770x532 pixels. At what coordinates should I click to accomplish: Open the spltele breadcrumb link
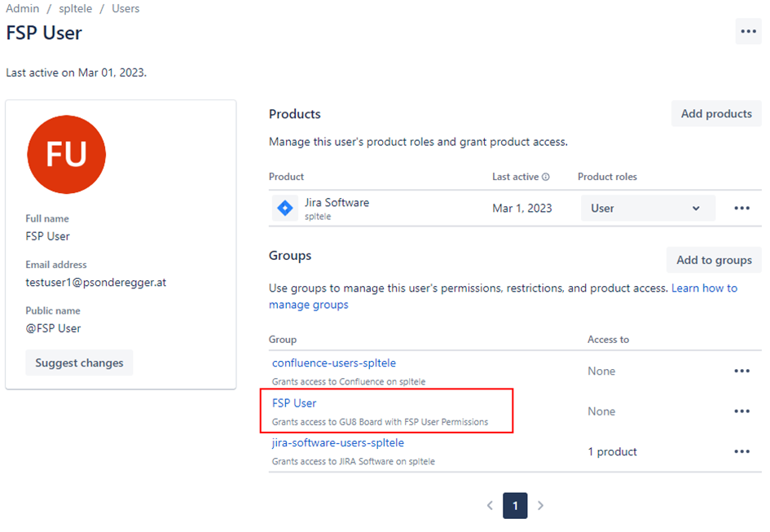[76, 9]
